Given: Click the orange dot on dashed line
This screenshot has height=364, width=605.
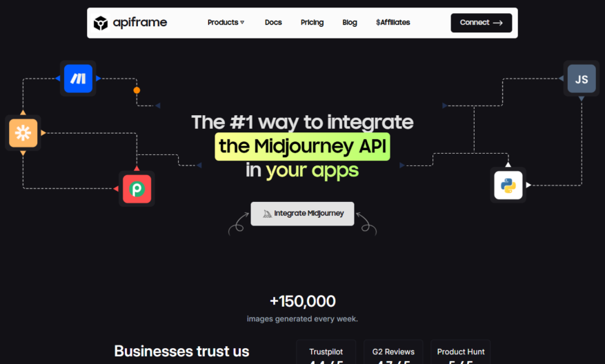Looking at the screenshot, I should [137, 90].
